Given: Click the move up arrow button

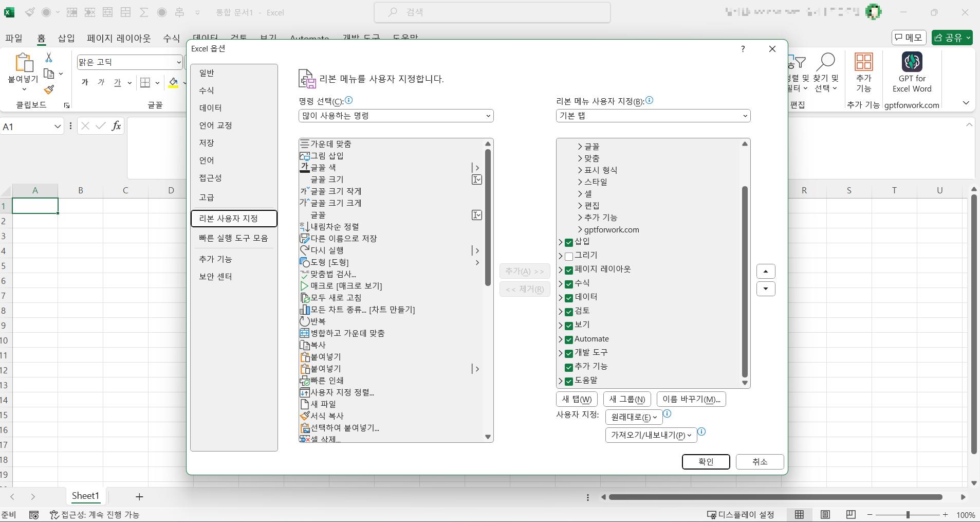Looking at the screenshot, I should tap(766, 271).
